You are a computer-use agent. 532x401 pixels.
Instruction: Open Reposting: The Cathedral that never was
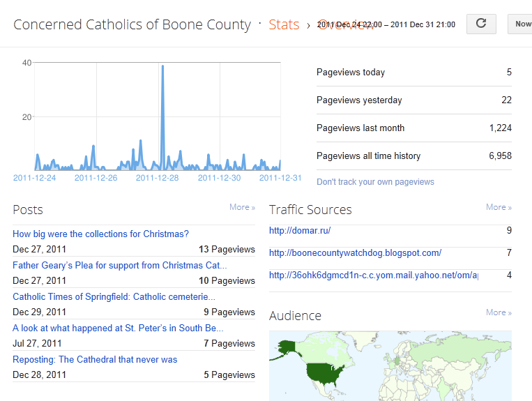click(95, 360)
